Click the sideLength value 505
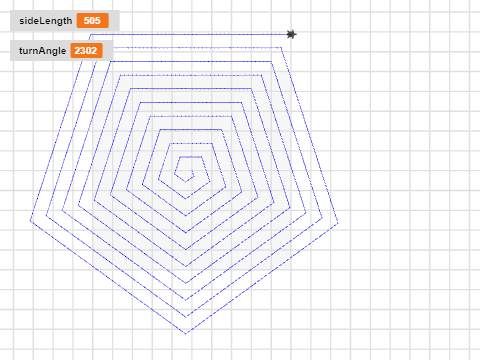Viewport: 480px width, 360px height. pyautogui.click(x=92, y=21)
